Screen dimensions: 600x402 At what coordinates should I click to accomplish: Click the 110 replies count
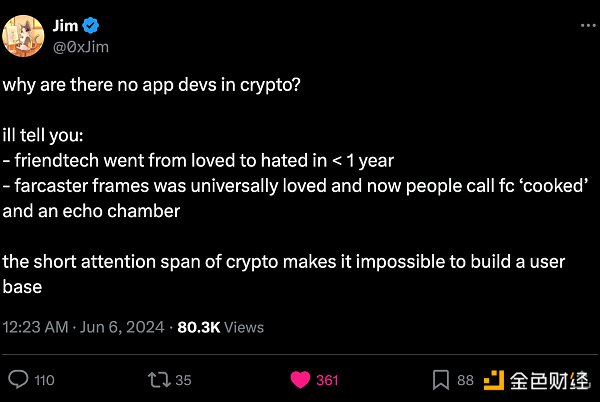click(45, 380)
